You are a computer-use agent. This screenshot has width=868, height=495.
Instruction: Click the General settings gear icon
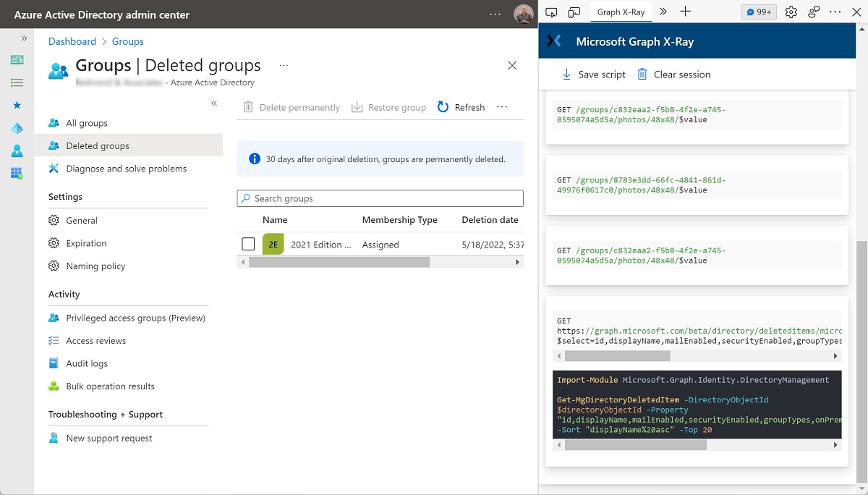pyautogui.click(x=54, y=221)
